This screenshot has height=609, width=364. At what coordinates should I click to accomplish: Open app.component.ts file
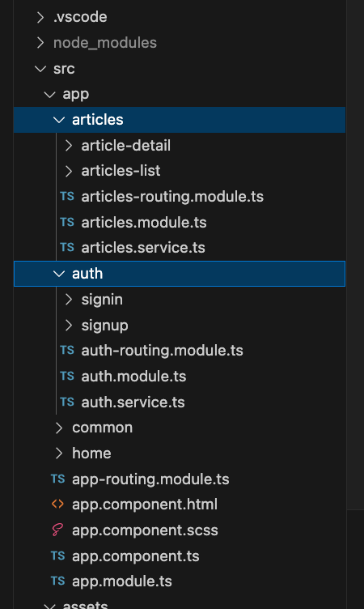pos(135,556)
